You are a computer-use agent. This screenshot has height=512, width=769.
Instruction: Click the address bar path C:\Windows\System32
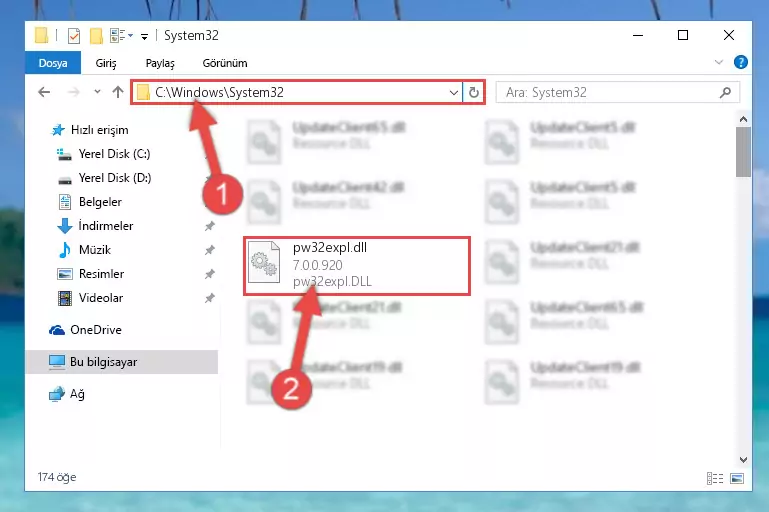point(219,92)
